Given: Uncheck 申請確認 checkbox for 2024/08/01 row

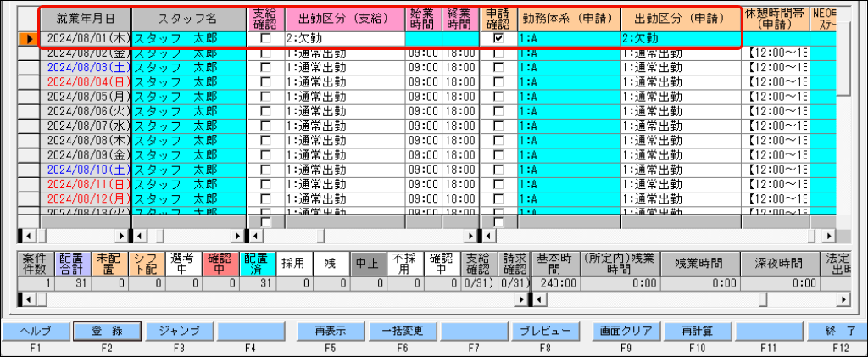Looking at the screenshot, I should click(x=498, y=39).
